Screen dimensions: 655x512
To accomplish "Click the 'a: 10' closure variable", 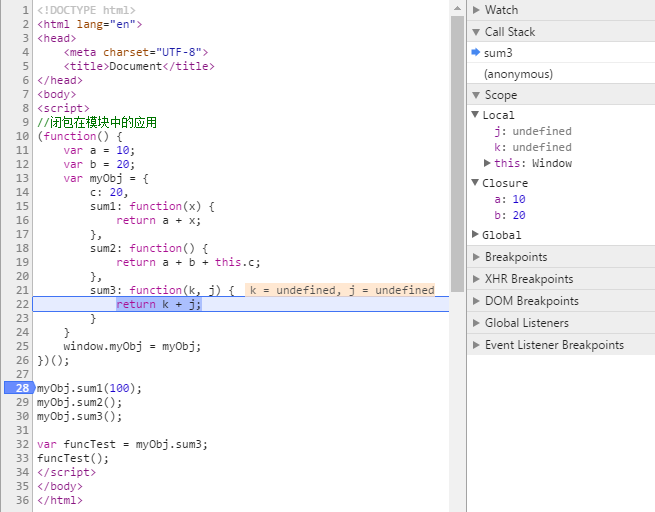I will click(510, 199).
